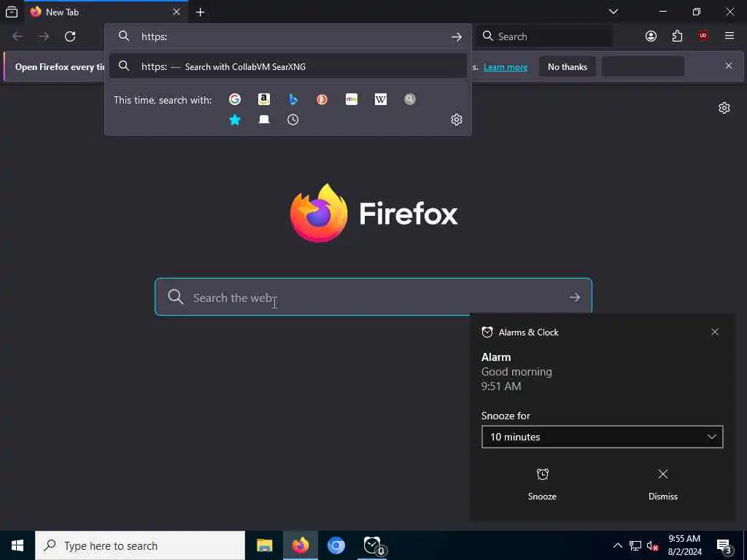Close the New Tab tab

[x=177, y=12]
